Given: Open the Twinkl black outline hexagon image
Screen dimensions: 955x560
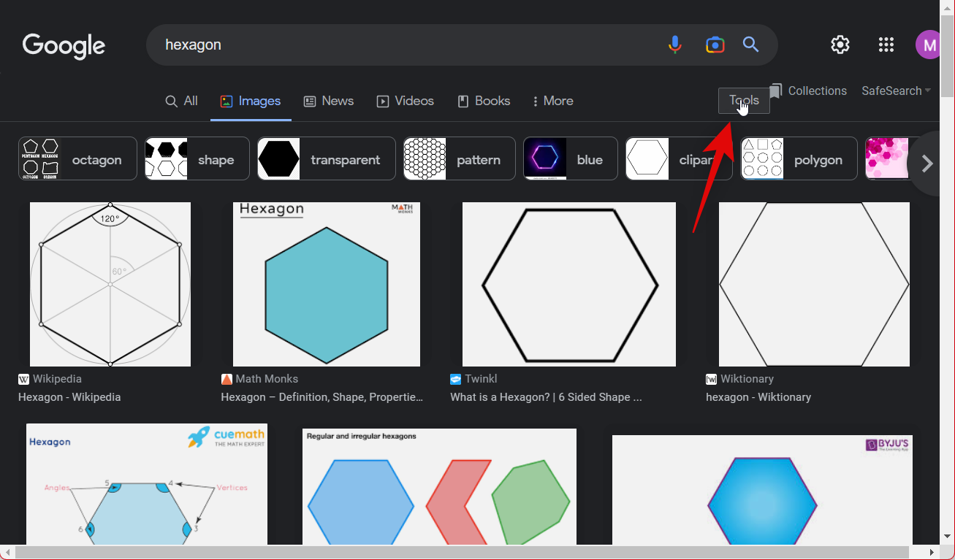Looking at the screenshot, I should (x=569, y=284).
